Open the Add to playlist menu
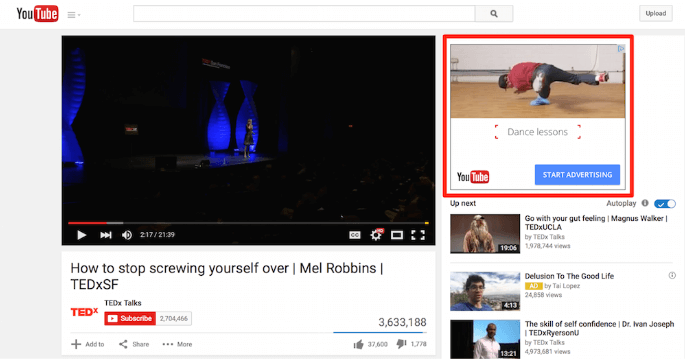The height and width of the screenshot is (361, 685). click(x=88, y=344)
